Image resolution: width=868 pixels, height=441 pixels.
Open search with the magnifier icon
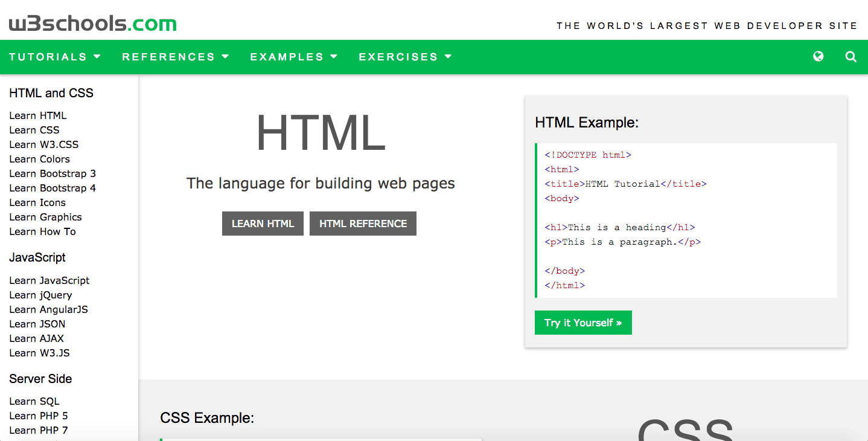850,57
